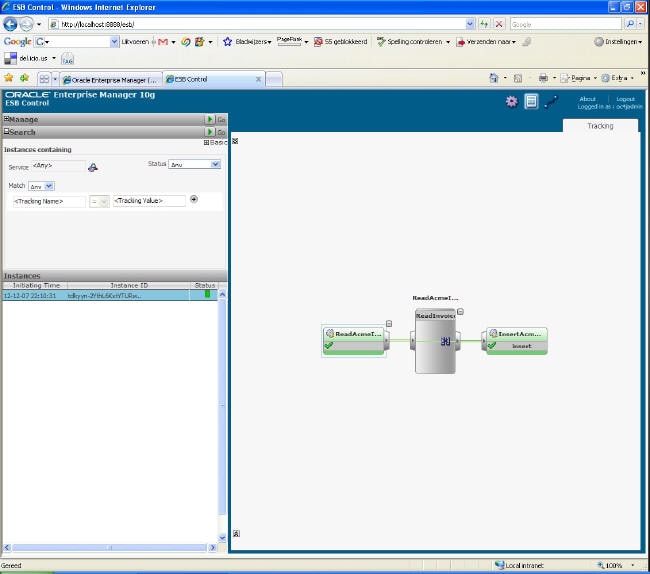Image resolution: width=650 pixels, height=574 pixels.
Task: Open a new blank browser tab
Action: 274,79
